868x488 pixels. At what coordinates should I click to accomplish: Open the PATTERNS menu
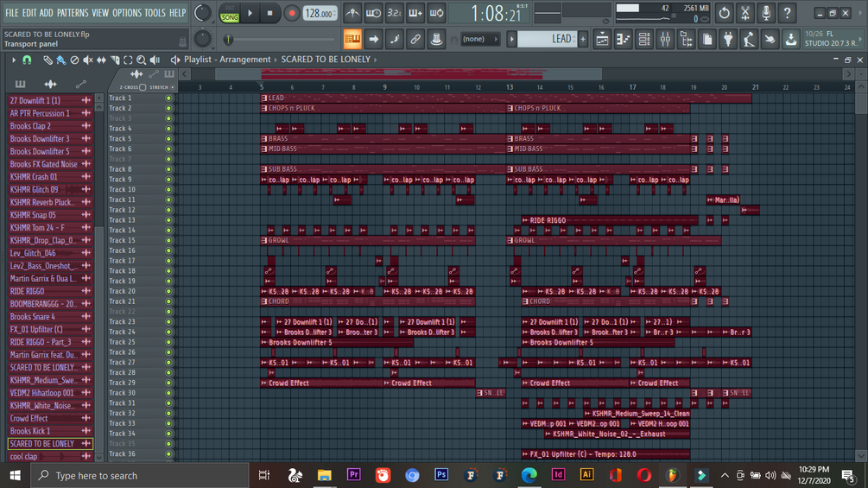[x=73, y=13]
